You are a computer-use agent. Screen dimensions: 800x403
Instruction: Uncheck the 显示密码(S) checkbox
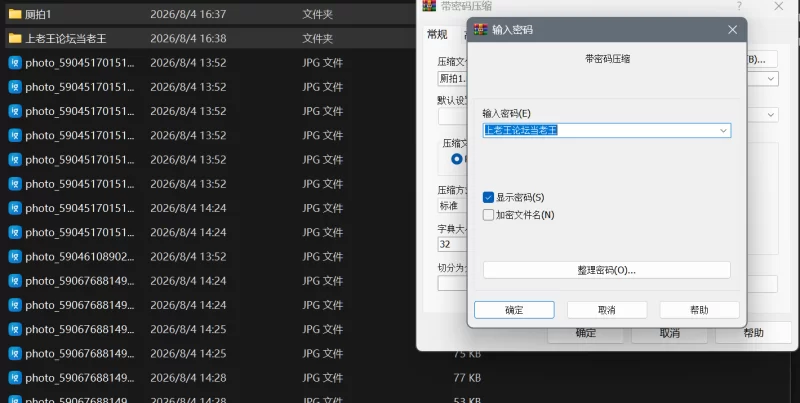[488, 197]
